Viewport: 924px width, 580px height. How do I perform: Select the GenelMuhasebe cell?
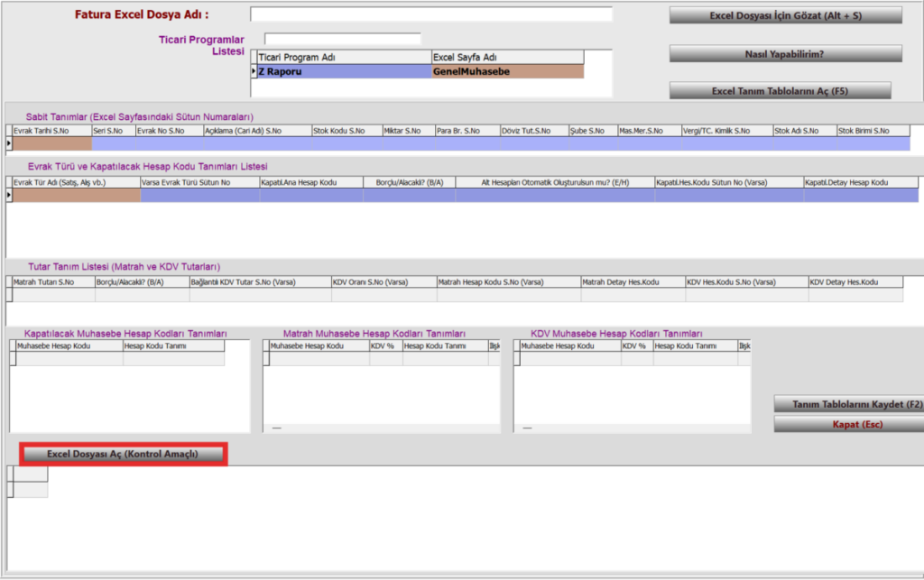click(507, 71)
